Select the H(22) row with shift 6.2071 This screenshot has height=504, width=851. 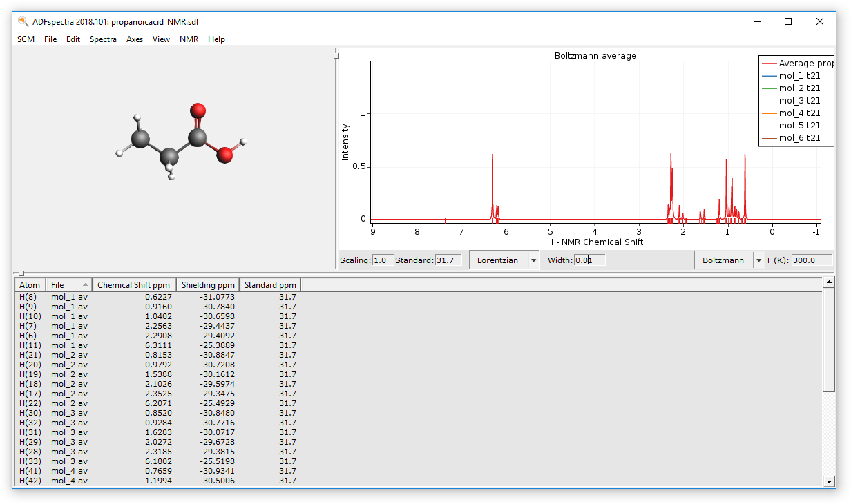tap(419, 403)
